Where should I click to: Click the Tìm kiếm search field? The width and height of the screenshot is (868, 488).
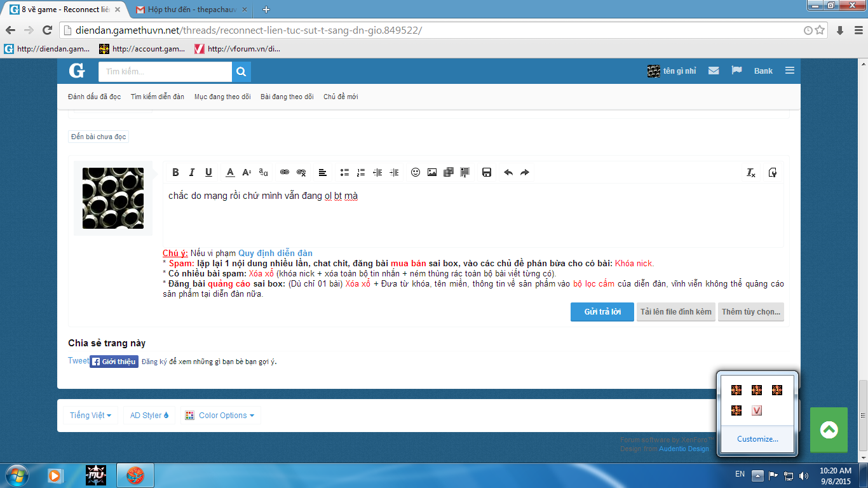coord(165,72)
